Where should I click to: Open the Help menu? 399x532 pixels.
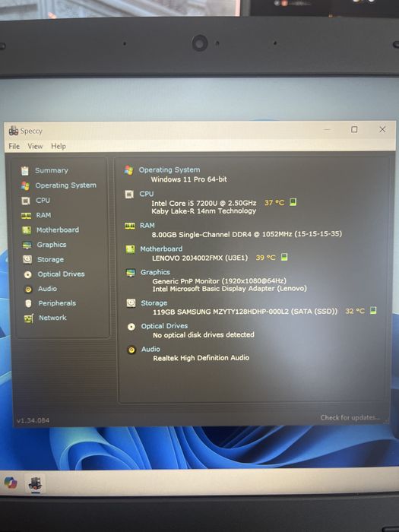[59, 146]
